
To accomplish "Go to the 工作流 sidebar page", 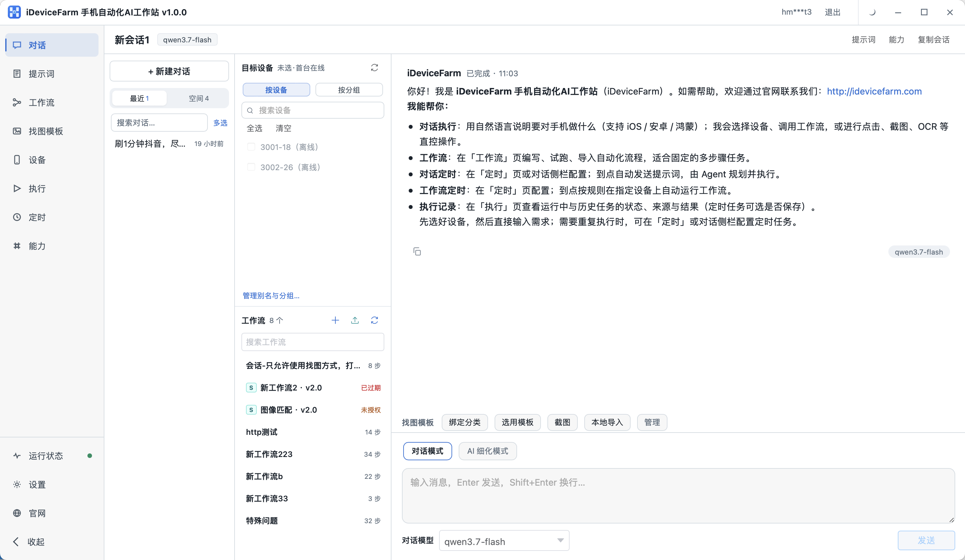I will click(x=52, y=102).
